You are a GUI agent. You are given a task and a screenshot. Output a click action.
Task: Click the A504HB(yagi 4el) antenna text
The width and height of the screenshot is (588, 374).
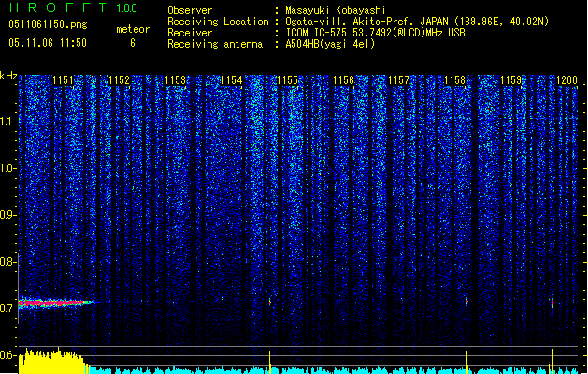coord(330,44)
